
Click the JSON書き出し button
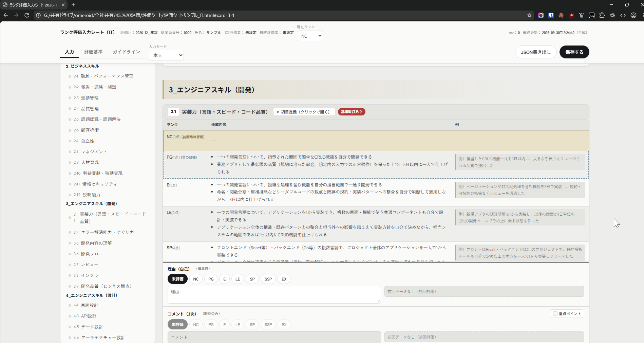pyautogui.click(x=536, y=52)
